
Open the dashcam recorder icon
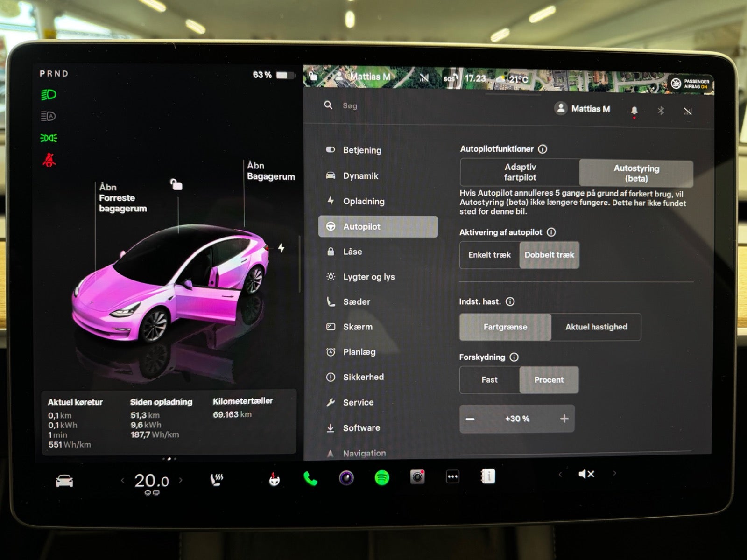point(417,477)
